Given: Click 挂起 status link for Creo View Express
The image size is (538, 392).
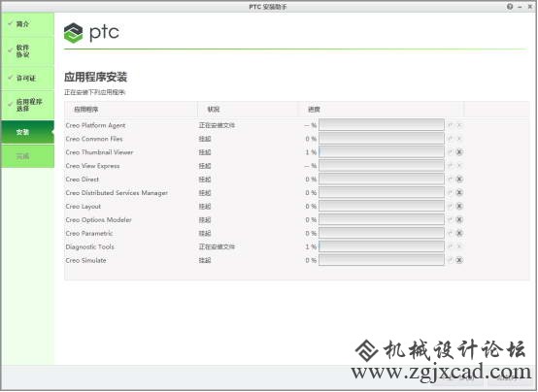Looking at the screenshot, I should click(x=205, y=166).
